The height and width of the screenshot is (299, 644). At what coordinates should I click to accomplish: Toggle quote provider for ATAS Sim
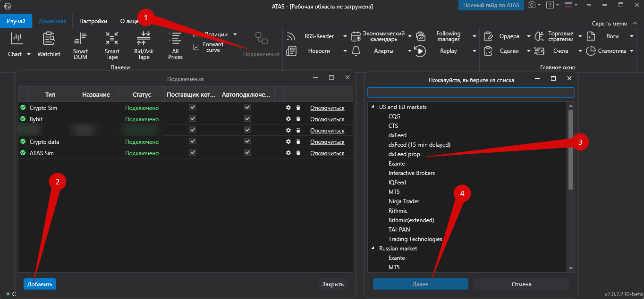tap(192, 153)
